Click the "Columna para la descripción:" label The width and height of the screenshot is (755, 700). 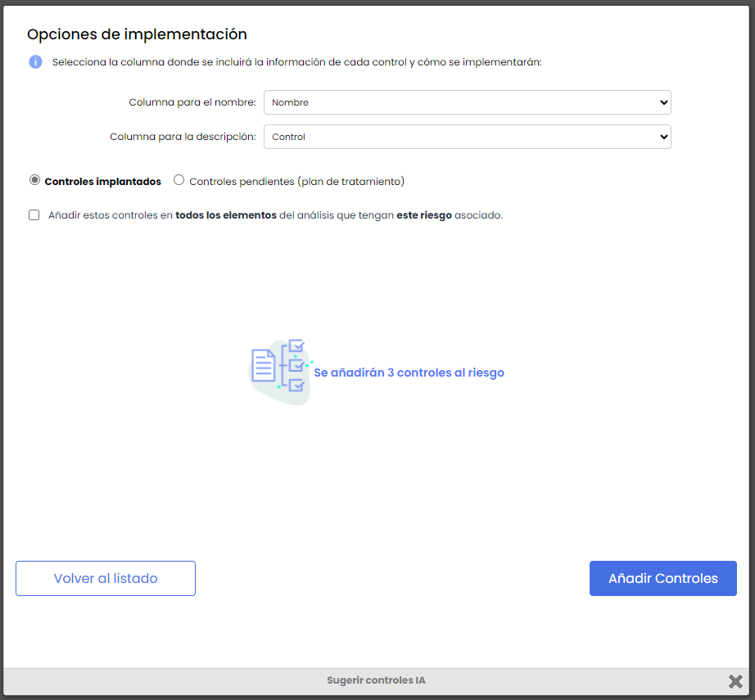click(183, 137)
